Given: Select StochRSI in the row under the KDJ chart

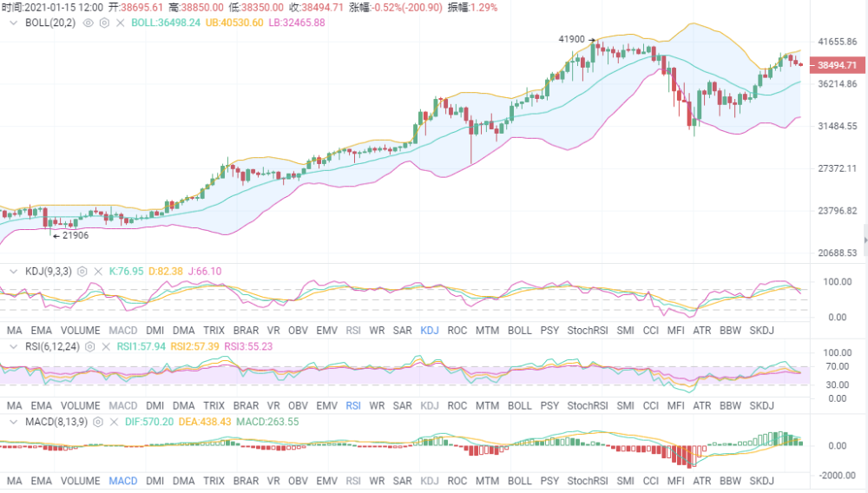Looking at the screenshot, I should [x=588, y=331].
